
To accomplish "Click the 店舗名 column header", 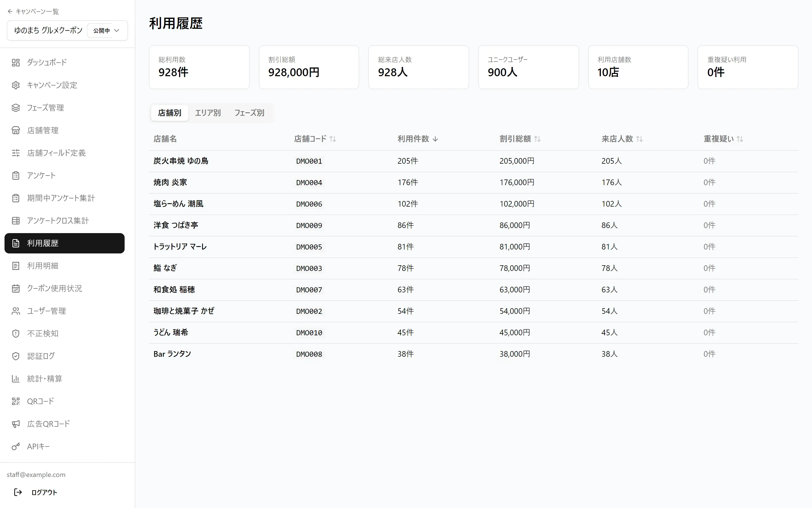I will [165, 139].
